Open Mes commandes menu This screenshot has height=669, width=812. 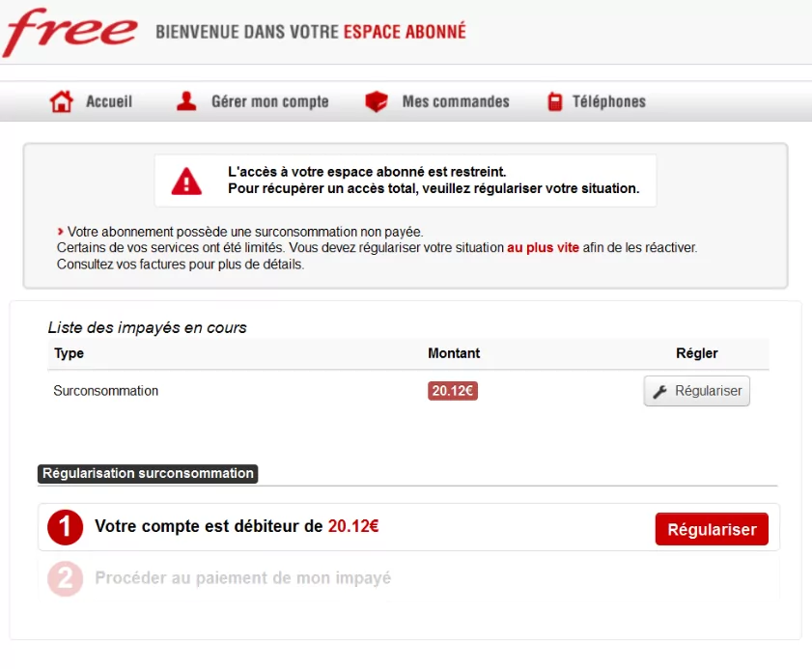(x=456, y=101)
